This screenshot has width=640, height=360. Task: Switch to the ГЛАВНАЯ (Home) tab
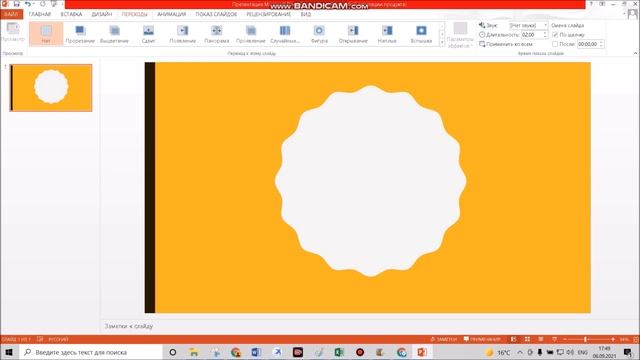[x=40, y=14]
